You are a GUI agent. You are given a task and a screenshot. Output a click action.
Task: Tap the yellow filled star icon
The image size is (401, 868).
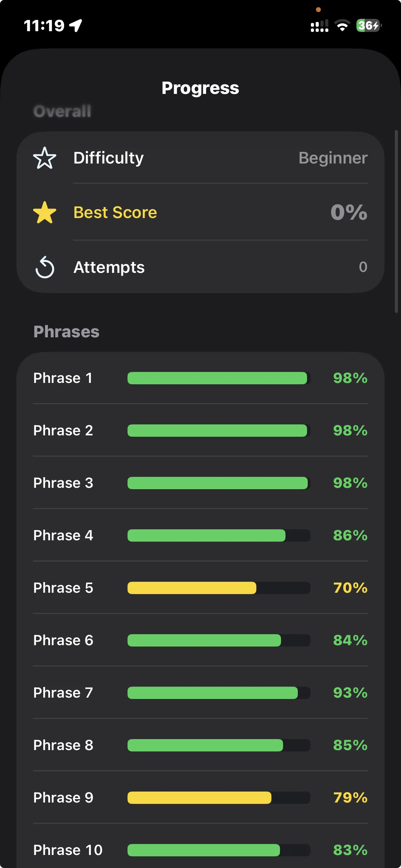click(x=45, y=213)
